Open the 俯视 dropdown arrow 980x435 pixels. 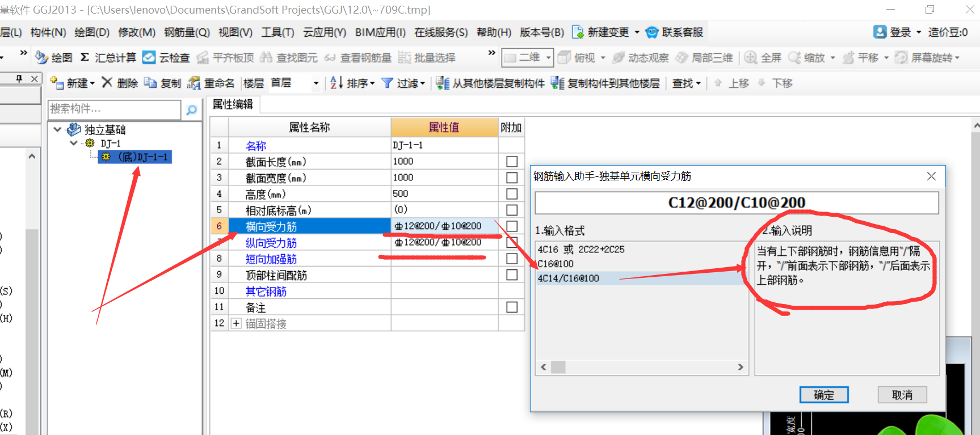point(603,57)
